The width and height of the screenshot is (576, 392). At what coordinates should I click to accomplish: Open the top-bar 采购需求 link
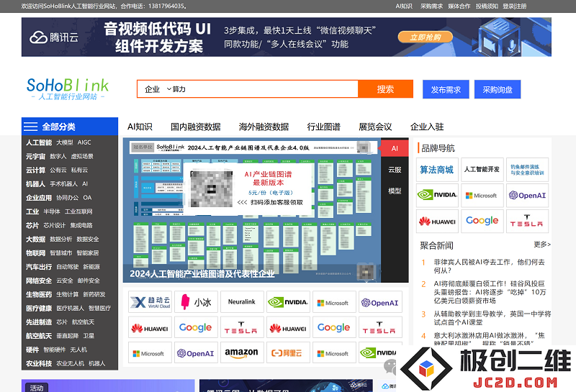pyautogui.click(x=431, y=6)
